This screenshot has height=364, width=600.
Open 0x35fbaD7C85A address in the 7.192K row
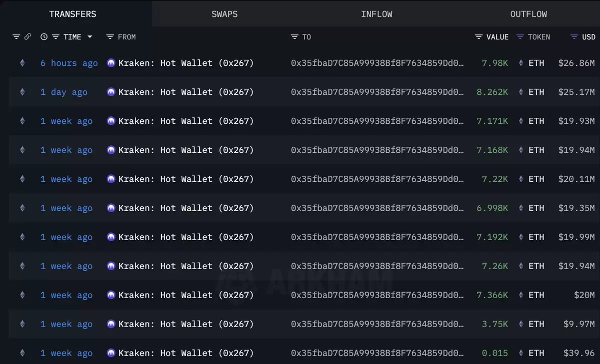tap(377, 237)
